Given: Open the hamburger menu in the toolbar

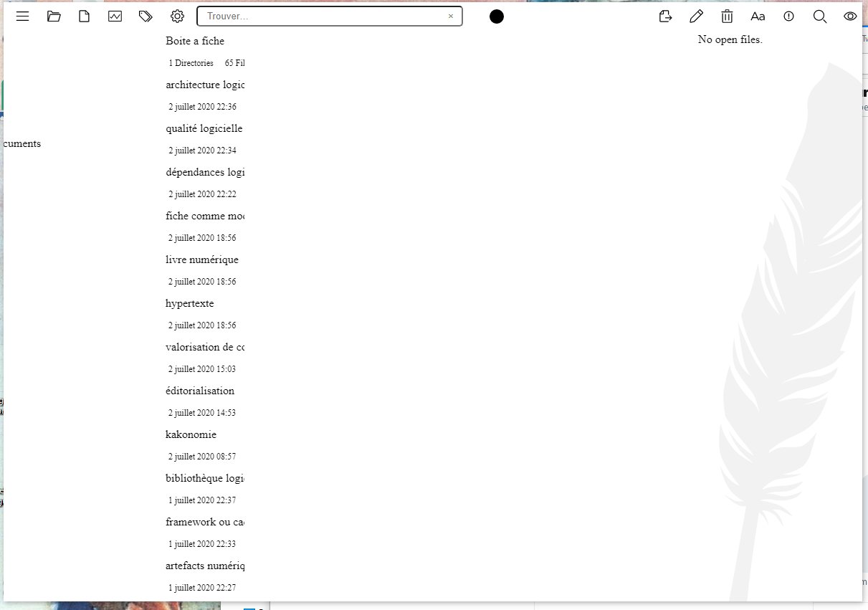Looking at the screenshot, I should click(x=23, y=16).
